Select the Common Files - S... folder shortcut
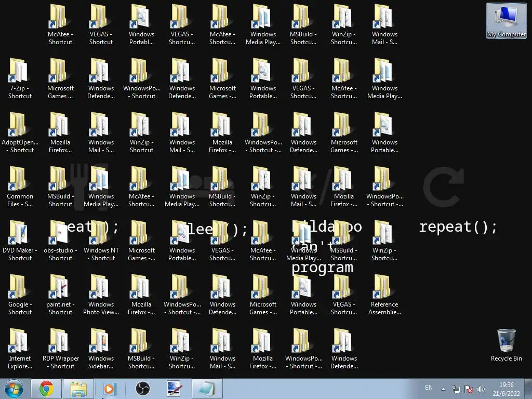Viewport: 532px width, 399px height. click(20, 187)
